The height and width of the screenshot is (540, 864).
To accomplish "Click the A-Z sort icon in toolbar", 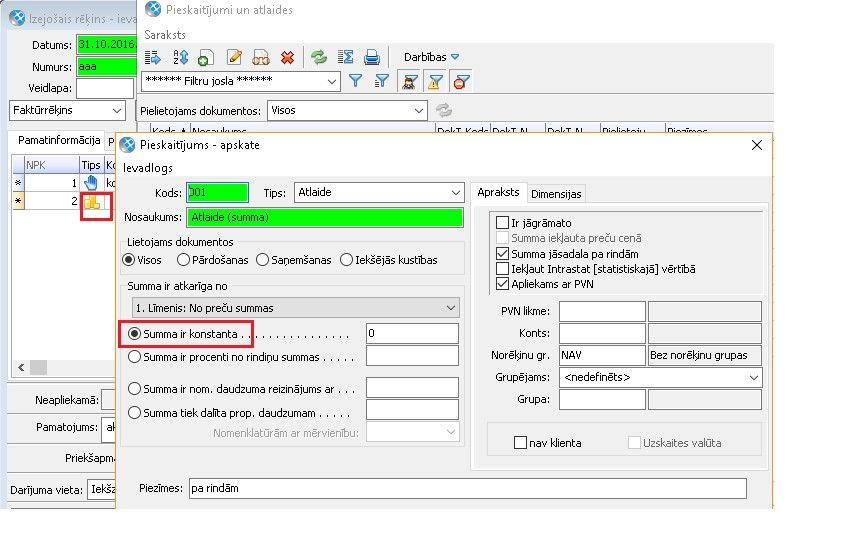I will (x=181, y=57).
